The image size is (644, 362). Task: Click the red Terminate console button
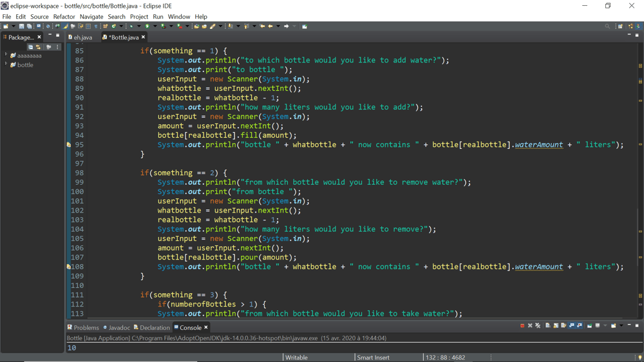pos(522,326)
